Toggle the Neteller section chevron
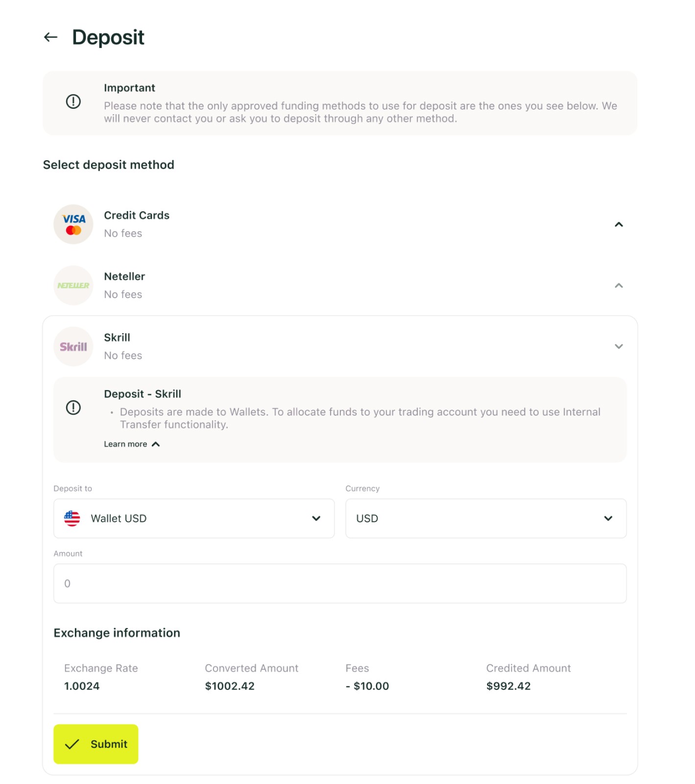The width and height of the screenshot is (695, 784). coord(619,286)
